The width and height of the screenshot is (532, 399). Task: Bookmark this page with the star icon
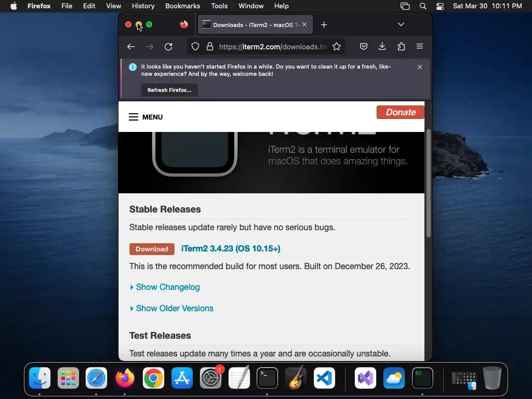coord(337,46)
